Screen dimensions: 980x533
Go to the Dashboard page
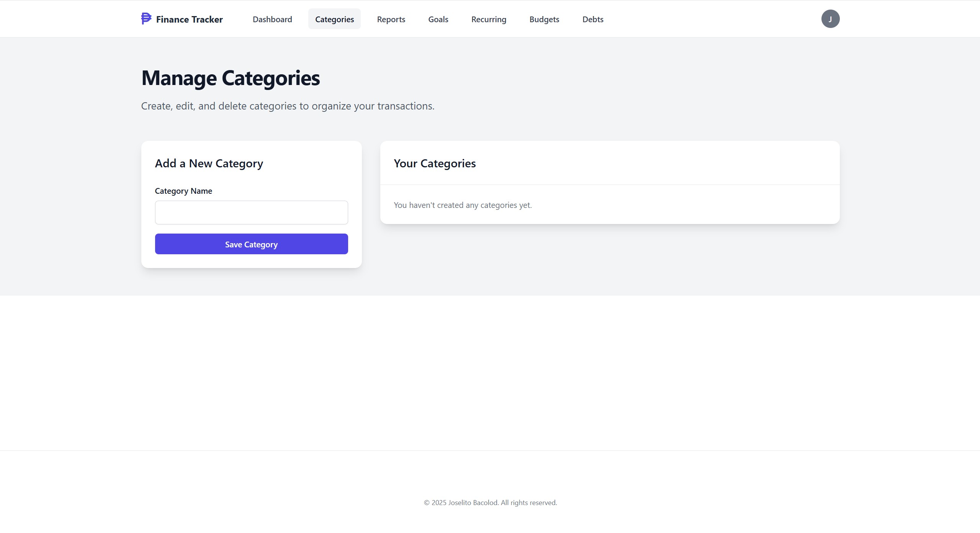(x=272, y=19)
